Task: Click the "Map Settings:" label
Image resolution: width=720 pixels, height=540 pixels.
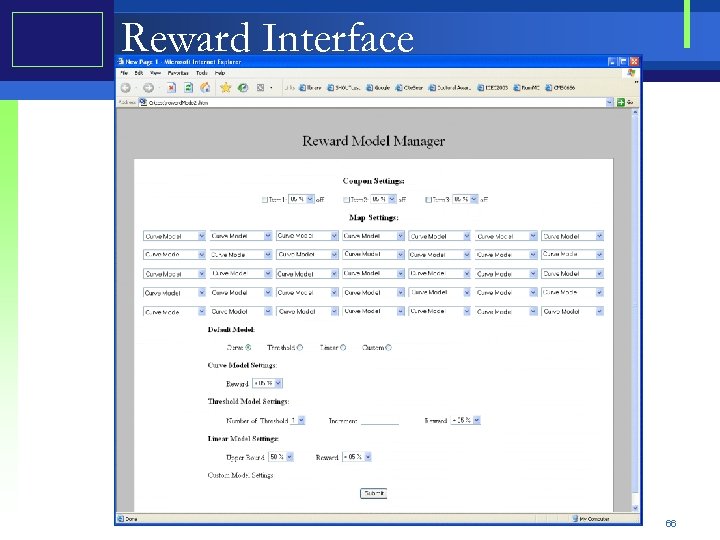Action: 373,218
